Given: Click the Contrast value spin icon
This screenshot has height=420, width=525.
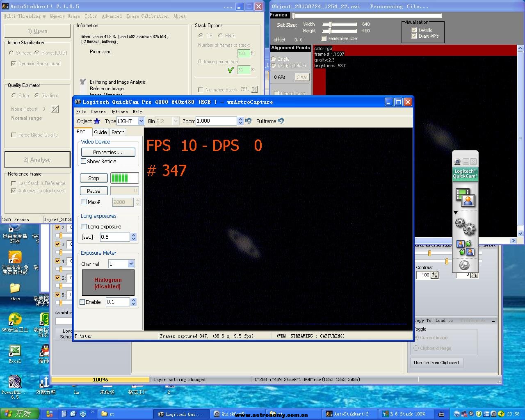Looking at the screenshot, I should 434,275.
